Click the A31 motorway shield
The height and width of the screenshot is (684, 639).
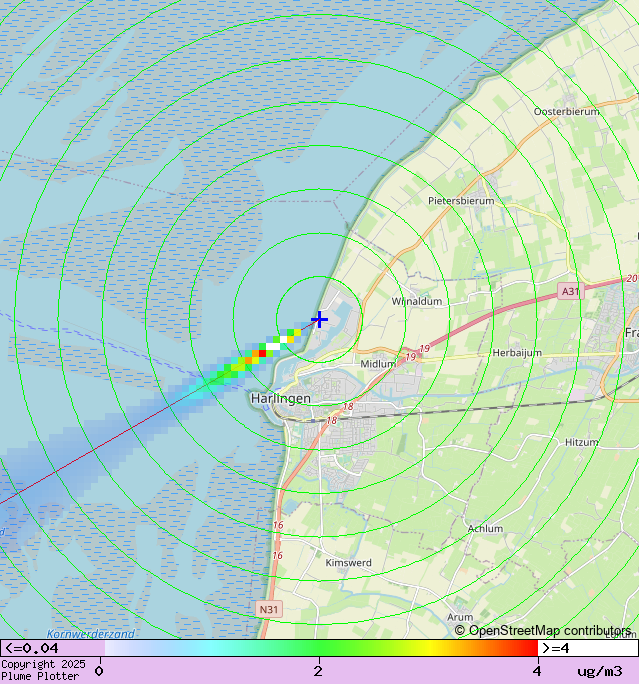coord(571,291)
